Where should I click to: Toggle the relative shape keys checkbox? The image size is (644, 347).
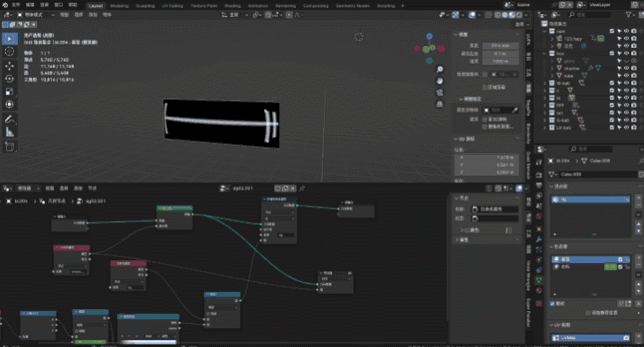[x=552, y=304]
